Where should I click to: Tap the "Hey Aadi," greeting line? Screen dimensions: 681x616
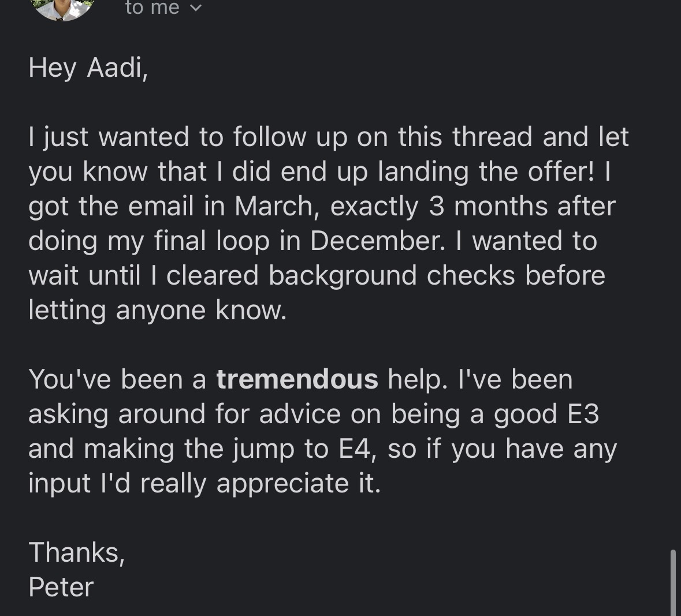coord(88,68)
